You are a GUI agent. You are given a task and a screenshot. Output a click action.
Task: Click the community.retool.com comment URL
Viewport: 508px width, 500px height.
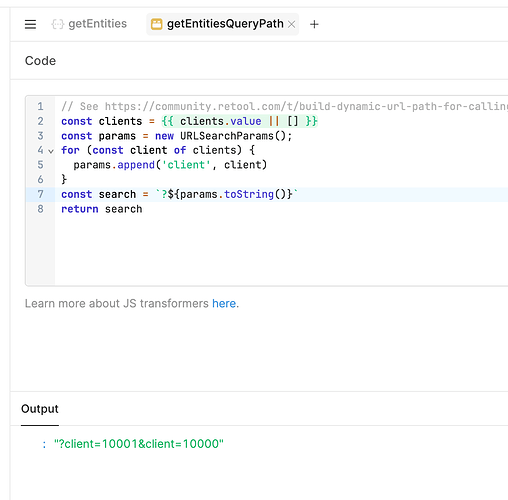click(306, 106)
